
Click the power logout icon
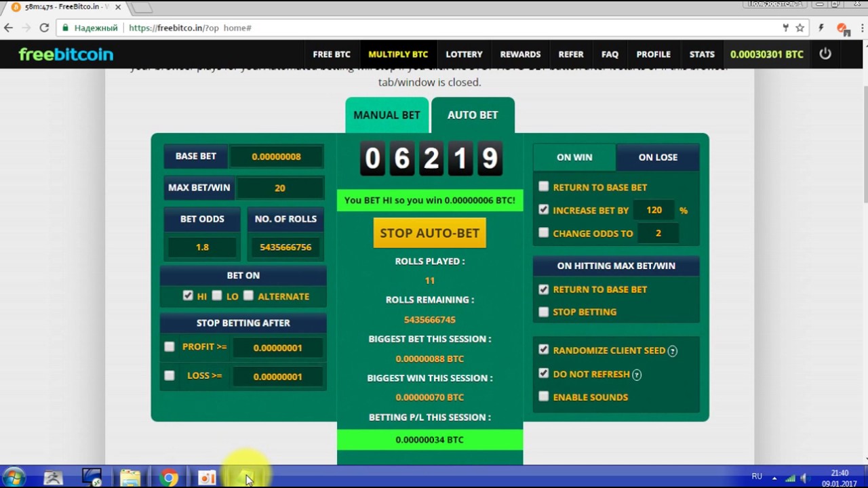pyautogui.click(x=825, y=54)
